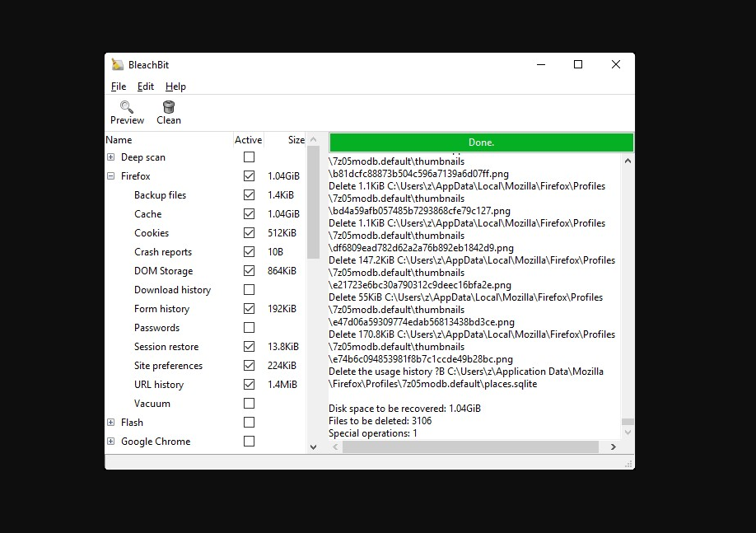Click log pane scroll left arrow
756x533 pixels.
pos(335,447)
